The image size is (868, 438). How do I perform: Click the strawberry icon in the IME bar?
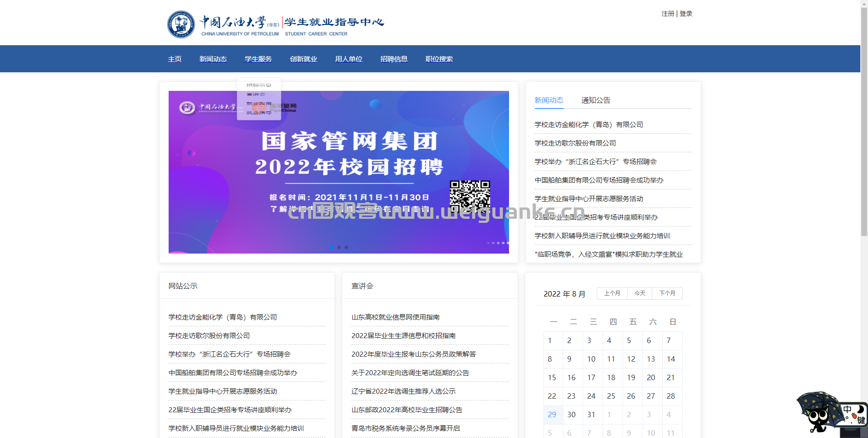tap(854, 416)
